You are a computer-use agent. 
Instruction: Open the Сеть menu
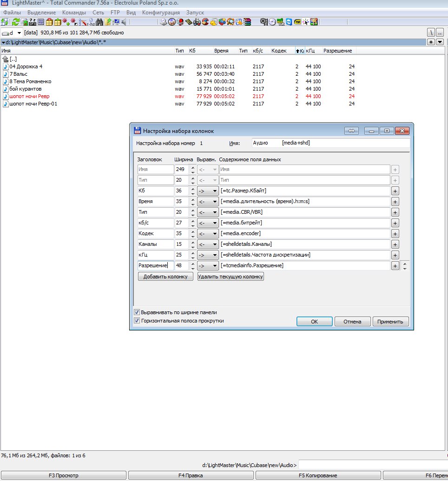pos(98,13)
